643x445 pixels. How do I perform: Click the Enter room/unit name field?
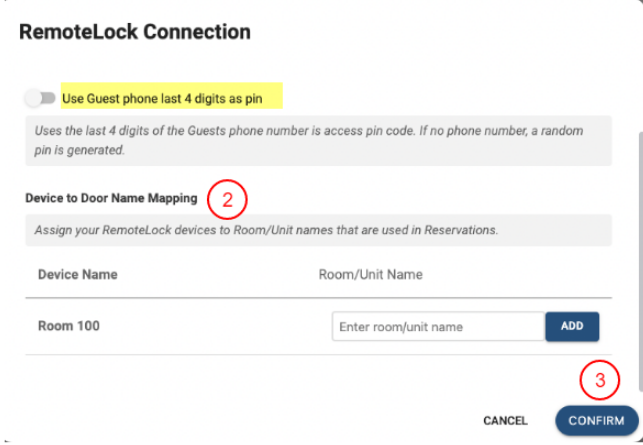coord(438,326)
